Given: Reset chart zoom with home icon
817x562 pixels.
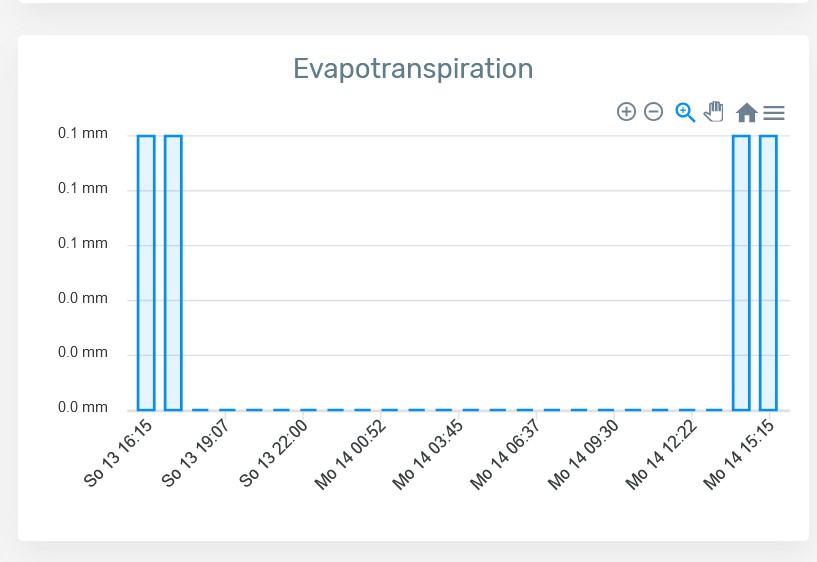Looking at the screenshot, I should (746, 113).
